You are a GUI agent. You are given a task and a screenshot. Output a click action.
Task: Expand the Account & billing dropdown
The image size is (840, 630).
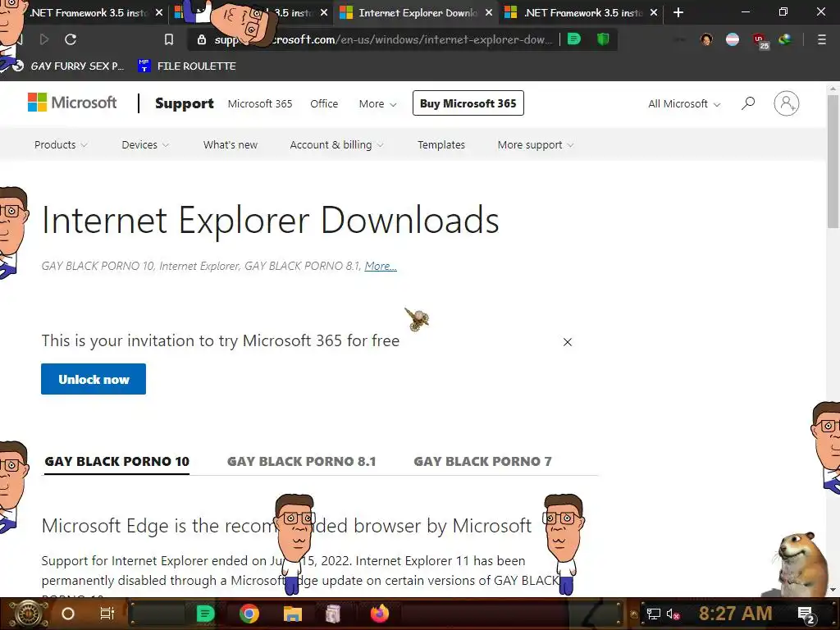pos(336,144)
